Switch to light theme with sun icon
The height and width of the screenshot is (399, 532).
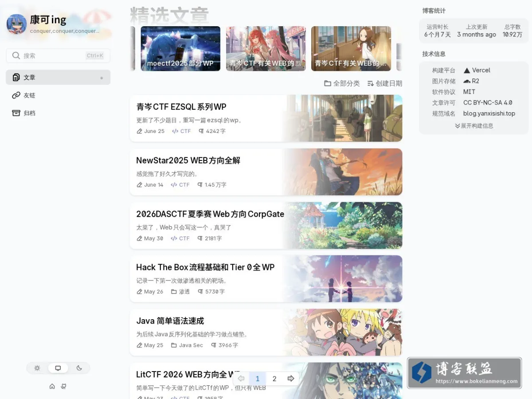[37, 368]
